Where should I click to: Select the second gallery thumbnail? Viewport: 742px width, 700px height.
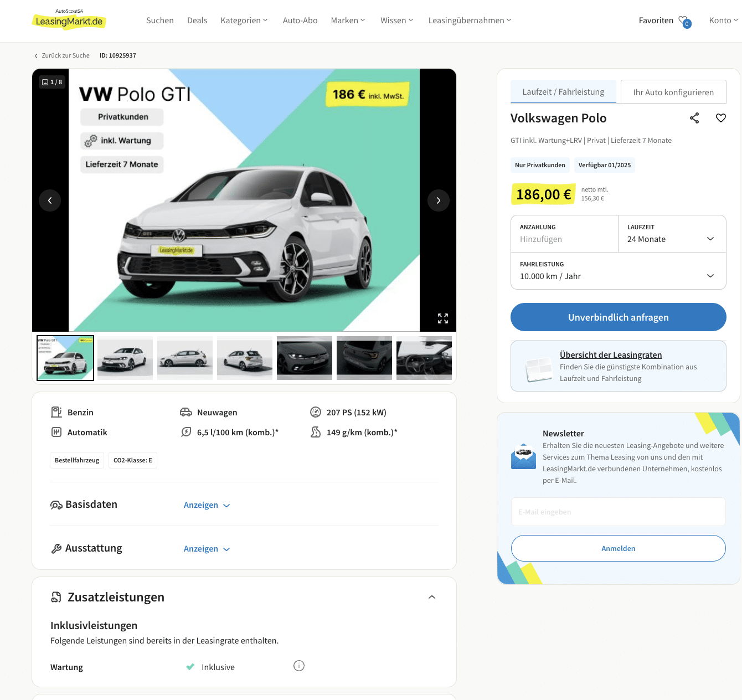pos(125,358)
